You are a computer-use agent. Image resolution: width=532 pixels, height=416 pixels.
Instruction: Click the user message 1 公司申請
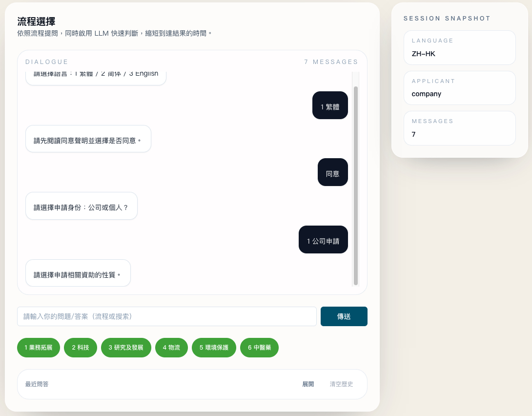click(x=323, y=240)
